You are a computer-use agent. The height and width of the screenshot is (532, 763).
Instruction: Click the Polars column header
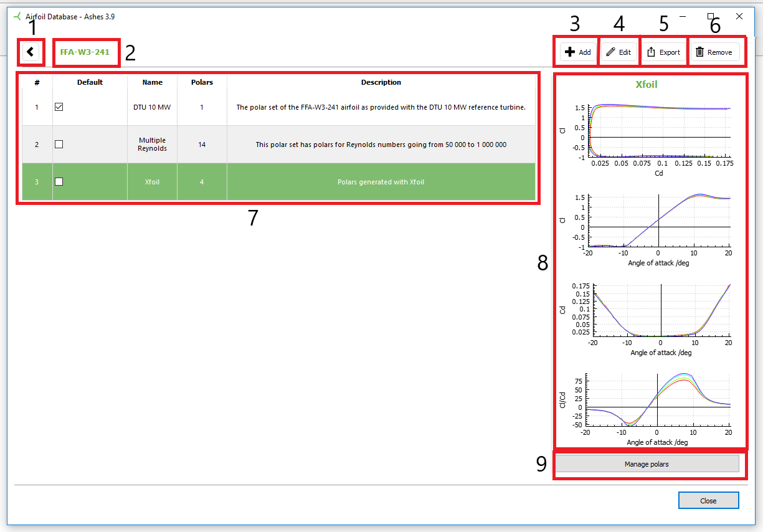(202, 82)
